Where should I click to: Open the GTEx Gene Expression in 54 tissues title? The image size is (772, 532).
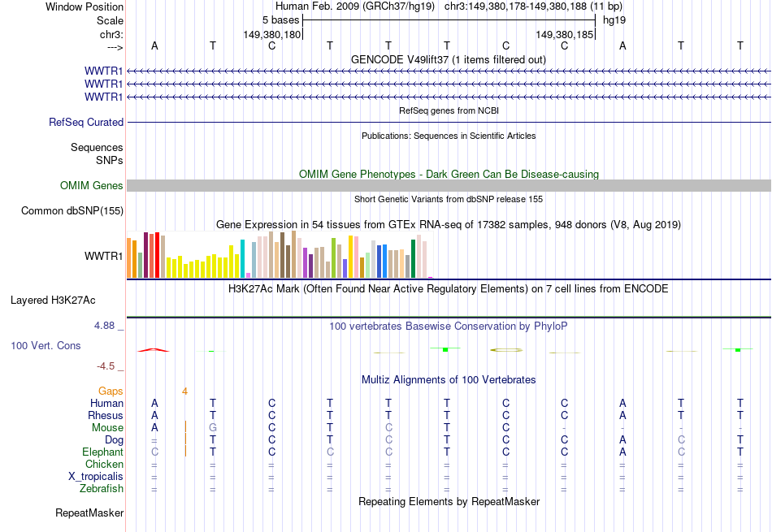point(449,225)
